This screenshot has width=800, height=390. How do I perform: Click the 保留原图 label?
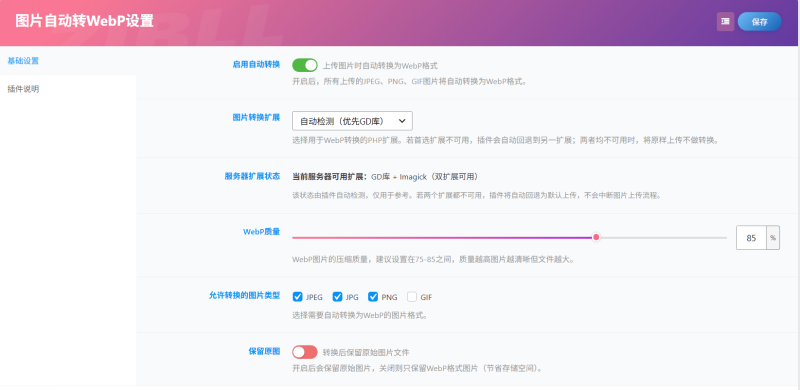point(264,351)
